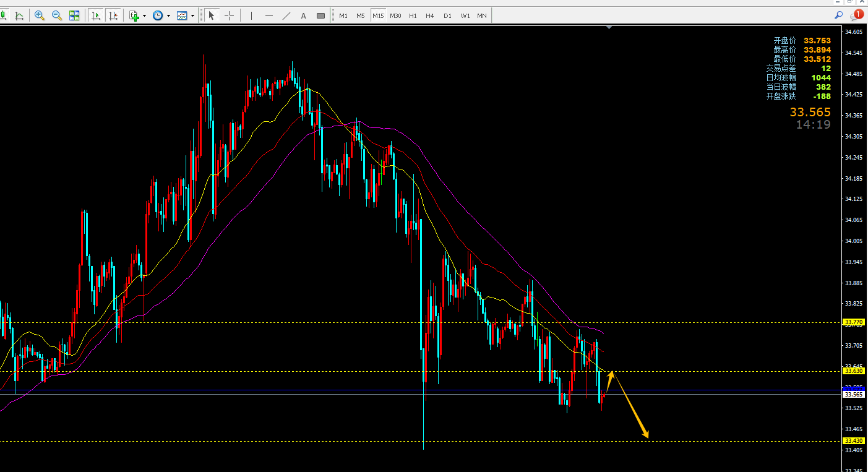Screen dimensions: 868x472
Task: Click the 33.770 price level label
Action: coord(854,322)
